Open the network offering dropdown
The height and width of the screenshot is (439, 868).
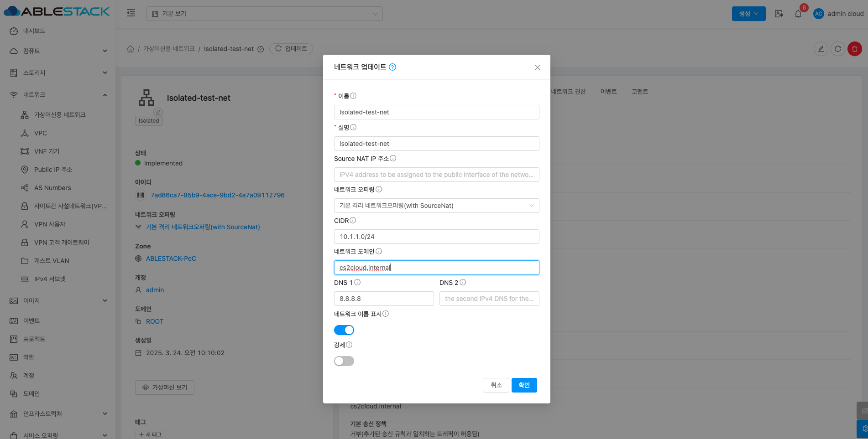tap(436, 206)
